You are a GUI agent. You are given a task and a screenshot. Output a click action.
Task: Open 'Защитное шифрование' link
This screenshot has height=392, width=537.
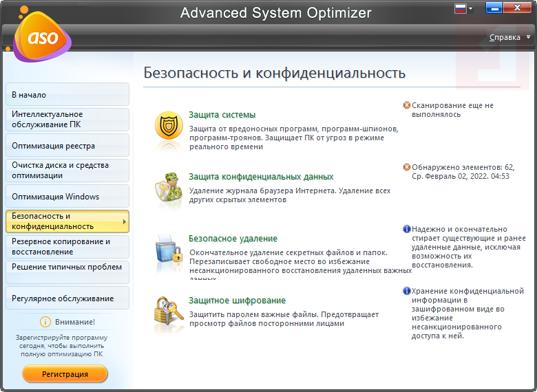coord(237,301)
